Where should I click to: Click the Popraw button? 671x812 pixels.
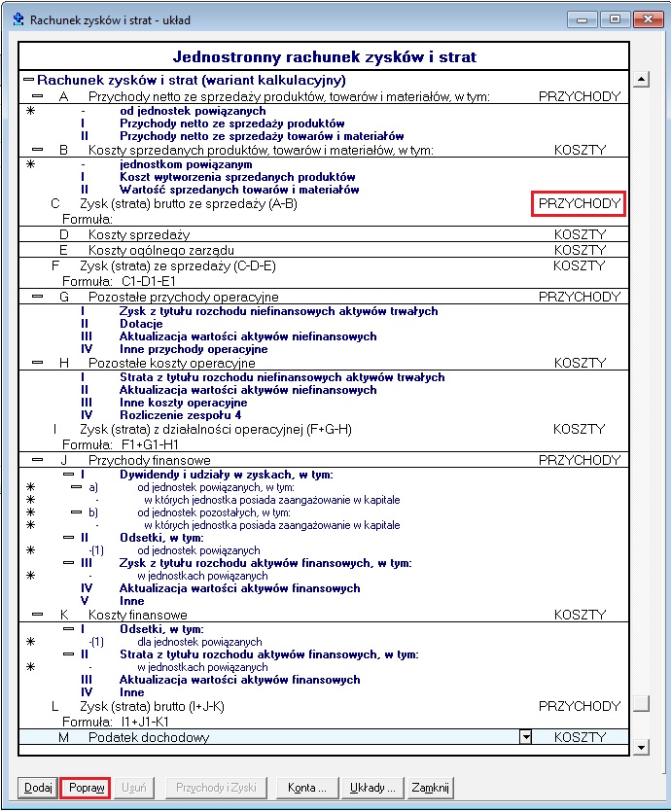86,788
